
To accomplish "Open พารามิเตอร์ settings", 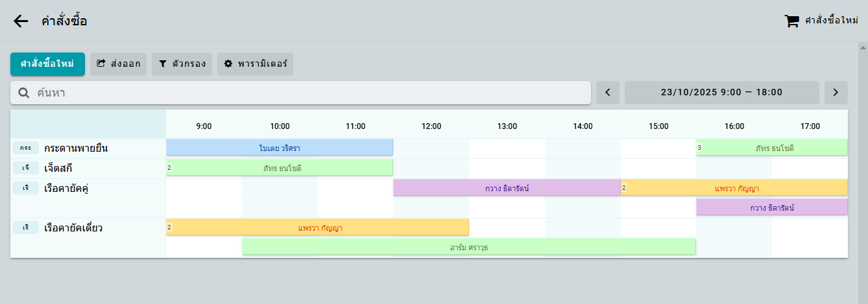I will click(x=255, y=64).
